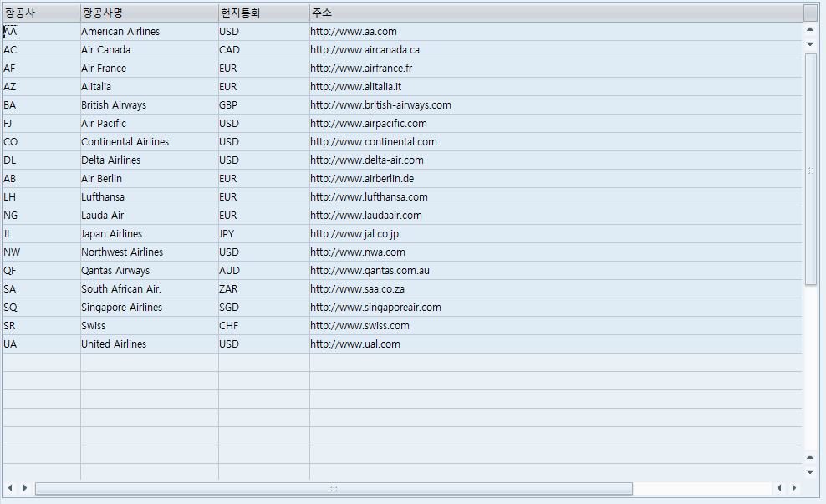
Task: Click http://www.airberlin.de address cell
Action: [556, 179]
